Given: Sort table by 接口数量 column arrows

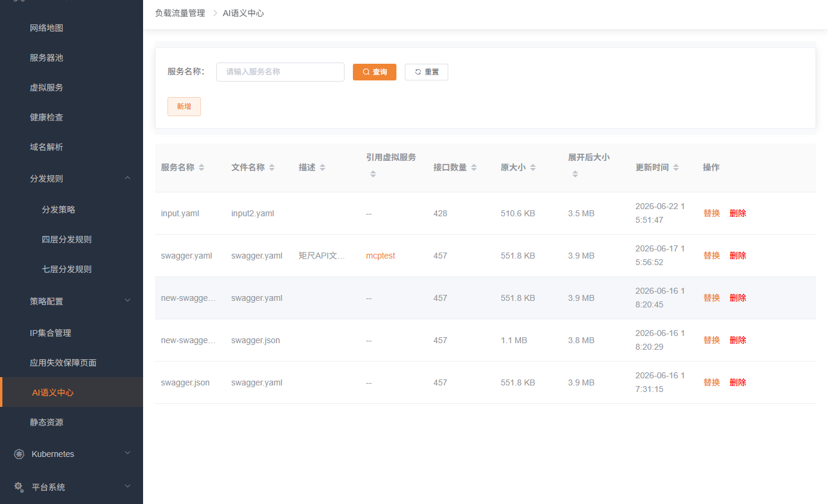Looking at the screenshot, I should tap(474, 168).
